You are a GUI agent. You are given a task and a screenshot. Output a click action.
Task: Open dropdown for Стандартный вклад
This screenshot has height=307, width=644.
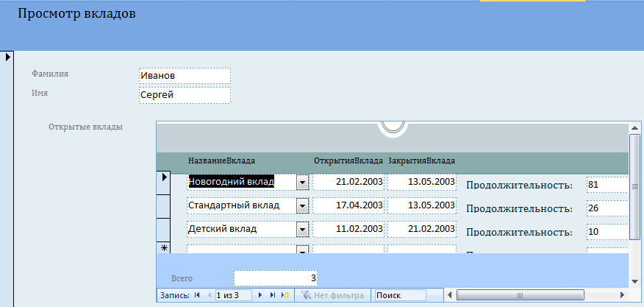[x=302, y=205]
